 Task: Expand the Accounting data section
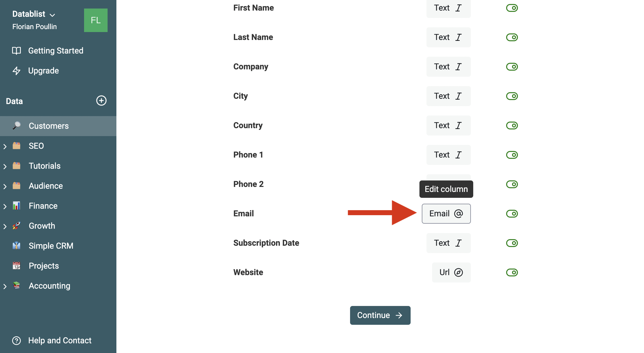tap(4, 286)
